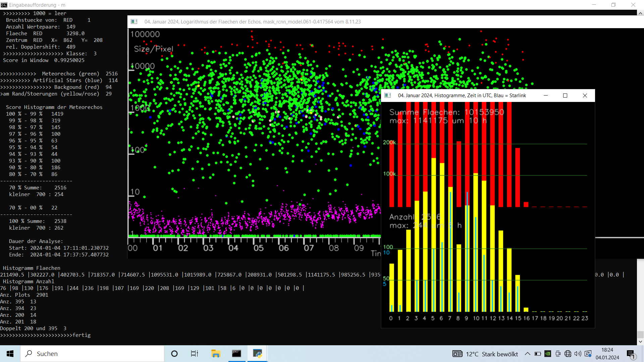Open network globe icon in tray

point(568,354)
